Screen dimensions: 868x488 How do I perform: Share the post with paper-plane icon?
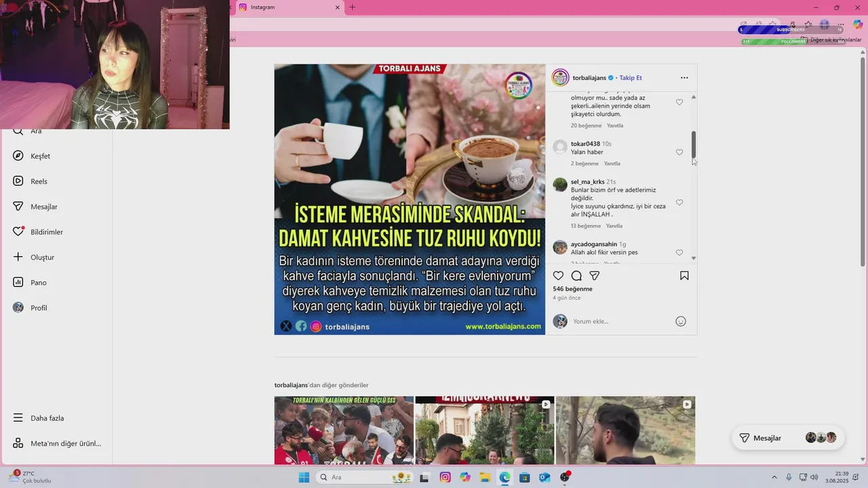pyautogui.click(x=595, y=276)
